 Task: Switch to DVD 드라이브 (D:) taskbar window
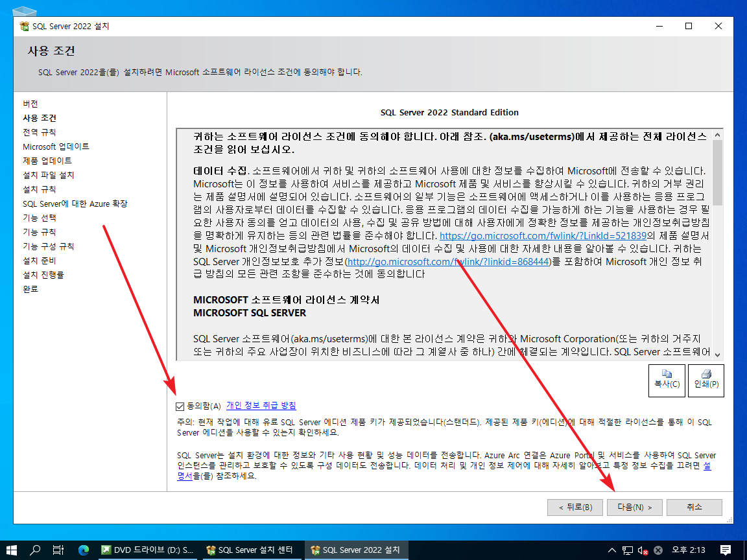click(147, 550)
